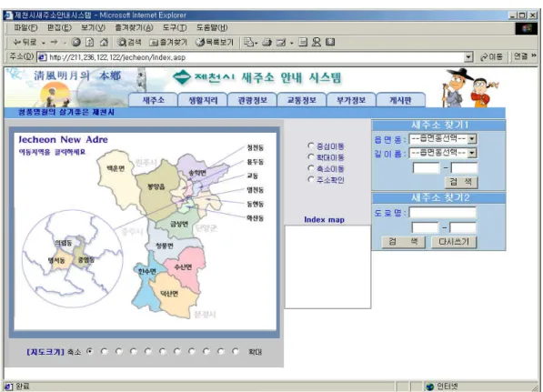Viewport: 543px width, 392px height.
Task: Switch to the 생활지리 tab
Action: coord(203,100)
